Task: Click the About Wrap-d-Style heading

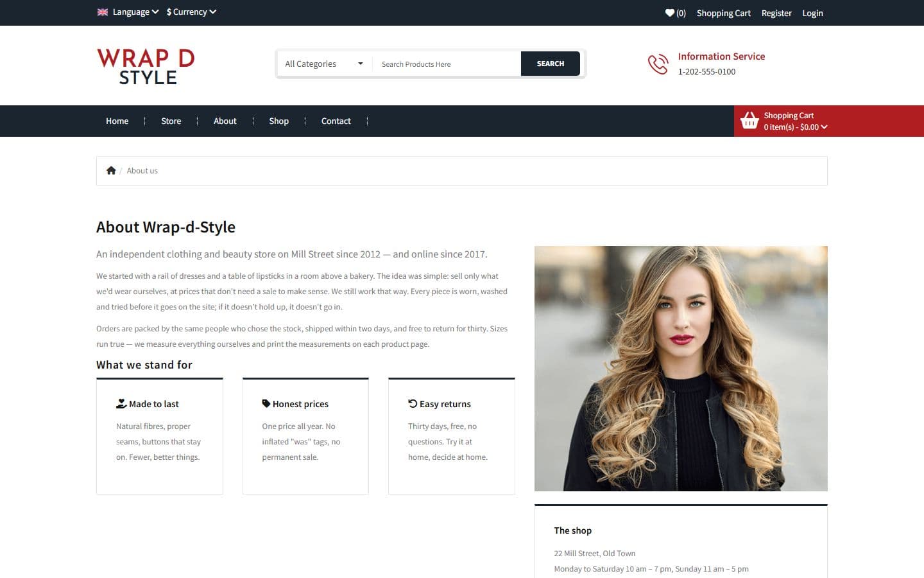Action: 166,227
